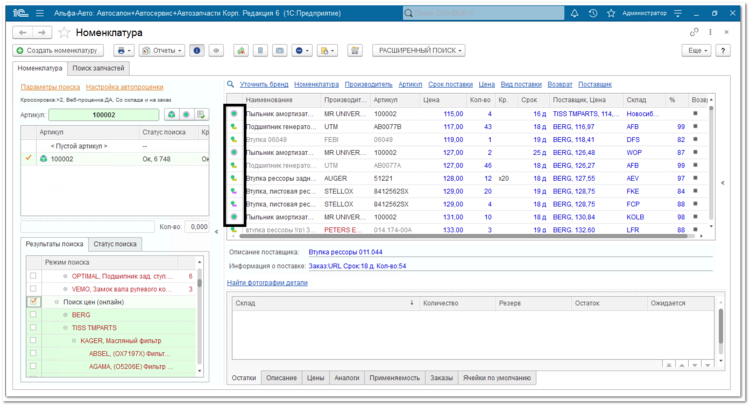Screen dimensions: 750x406
Task: Click results table vertical scrollbar
Action: (x=711, y=163)
